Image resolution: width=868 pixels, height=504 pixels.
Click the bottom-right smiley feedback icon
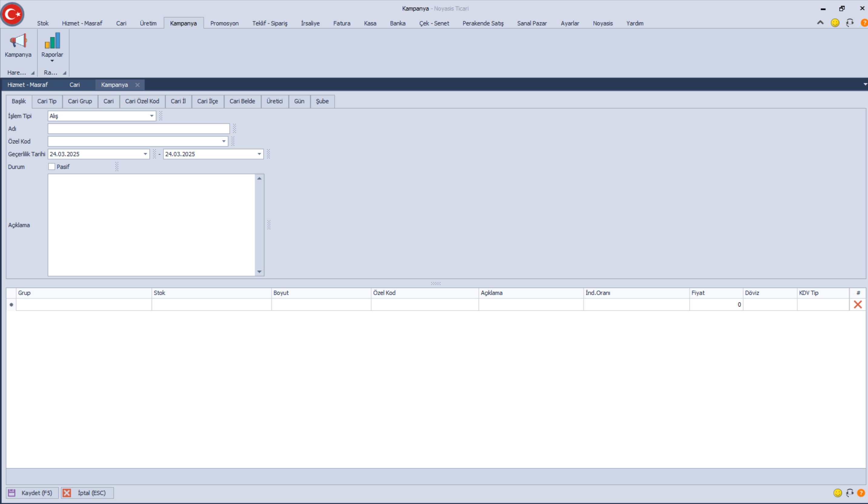(x=838, y=493)
